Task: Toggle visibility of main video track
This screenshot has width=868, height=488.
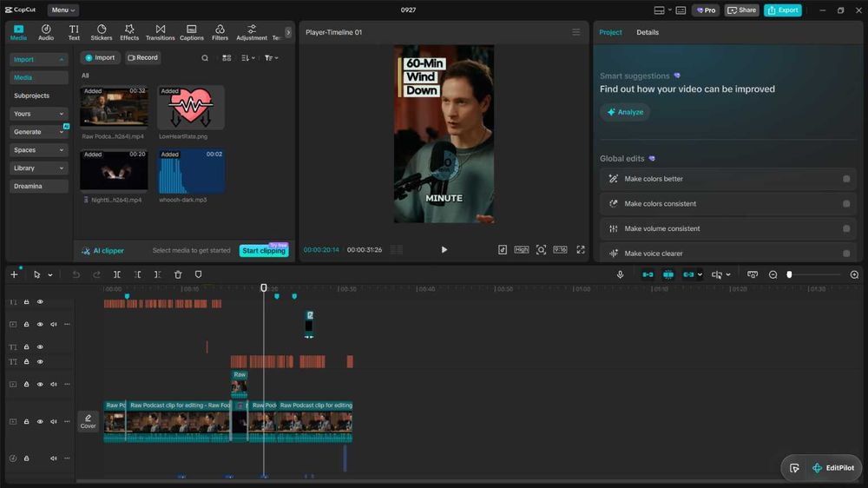Action: tap(40, 421)
